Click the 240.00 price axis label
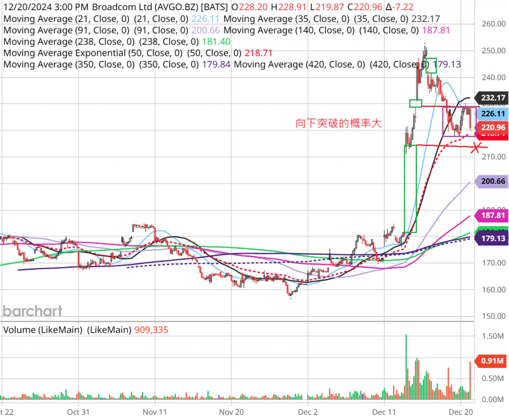Screen dimensions: 509x420 (x=493, y=77)
